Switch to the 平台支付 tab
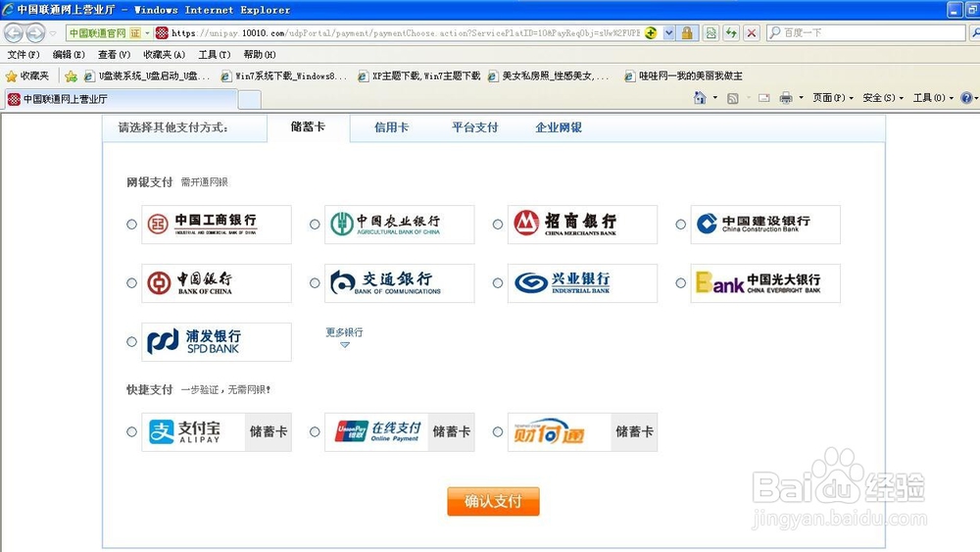 coord(475,127)
